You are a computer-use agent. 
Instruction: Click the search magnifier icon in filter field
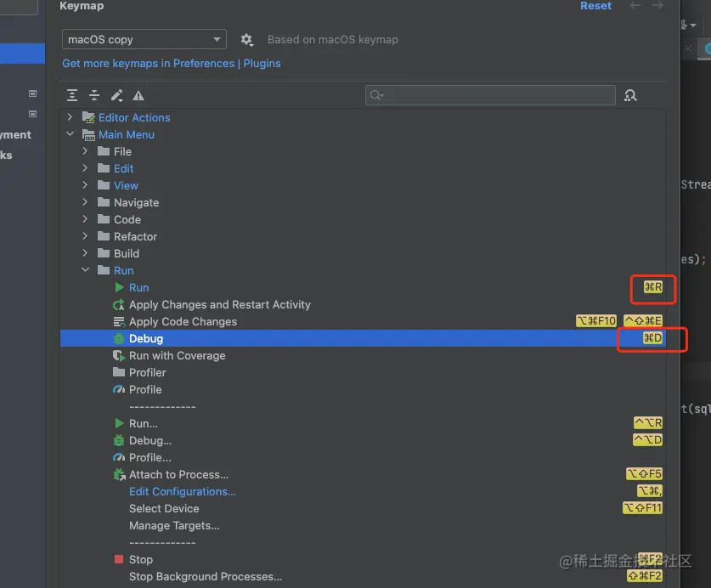(376, 95)
